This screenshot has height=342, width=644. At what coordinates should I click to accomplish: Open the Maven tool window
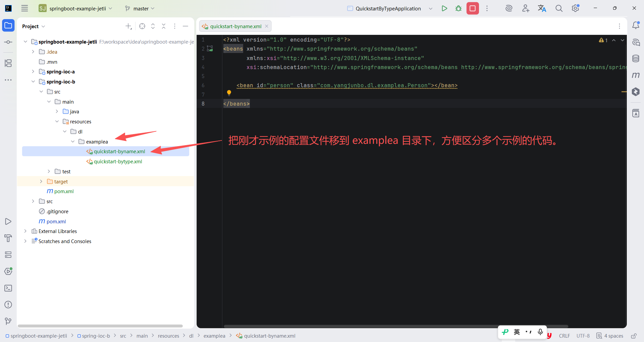pyautogui.click(x=636, y=75)
